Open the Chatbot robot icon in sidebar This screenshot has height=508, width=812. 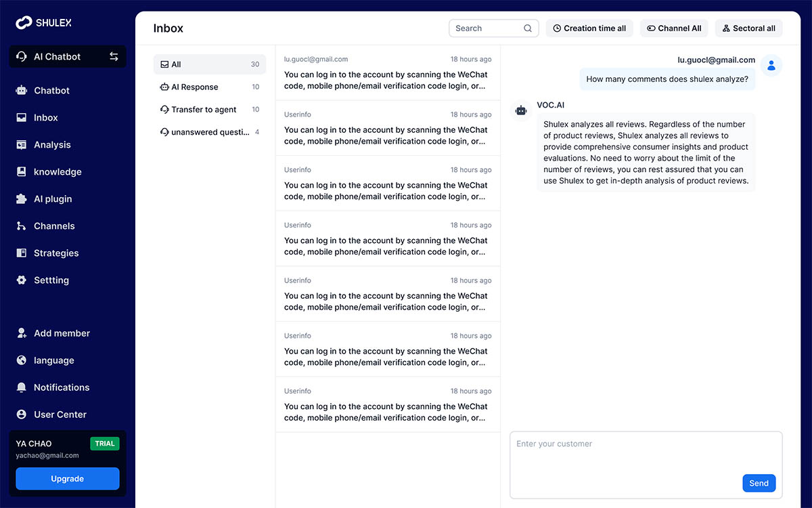tap(22, 91)
